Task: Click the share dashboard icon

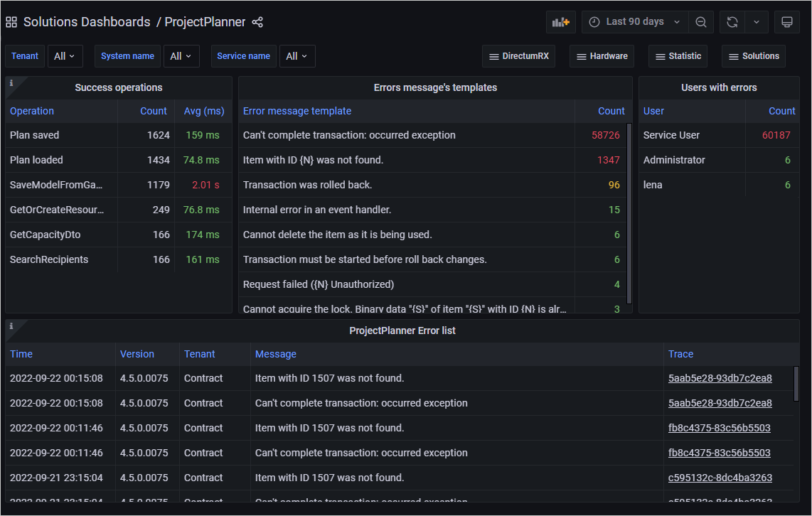Action: pyautogui.click(x=257, y=22)
